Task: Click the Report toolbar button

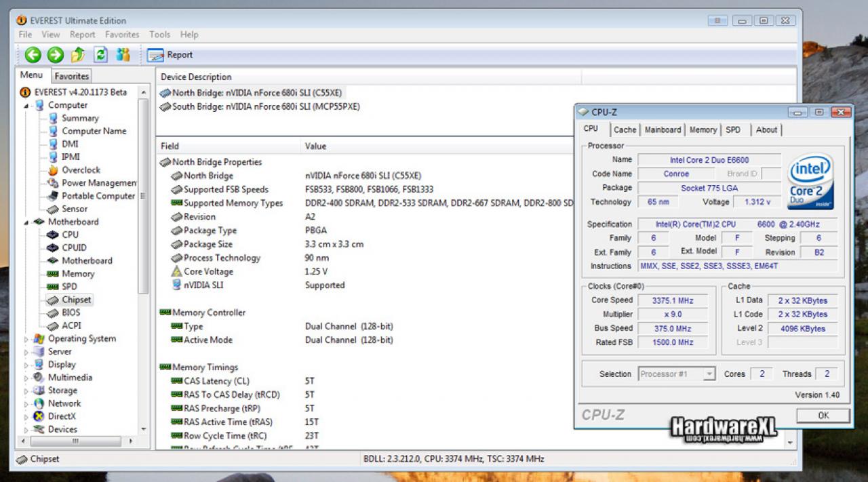Action: (170, 55)
